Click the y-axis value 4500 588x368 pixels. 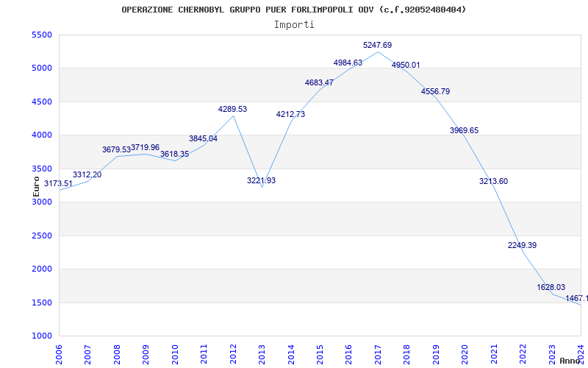pos(42,102)
